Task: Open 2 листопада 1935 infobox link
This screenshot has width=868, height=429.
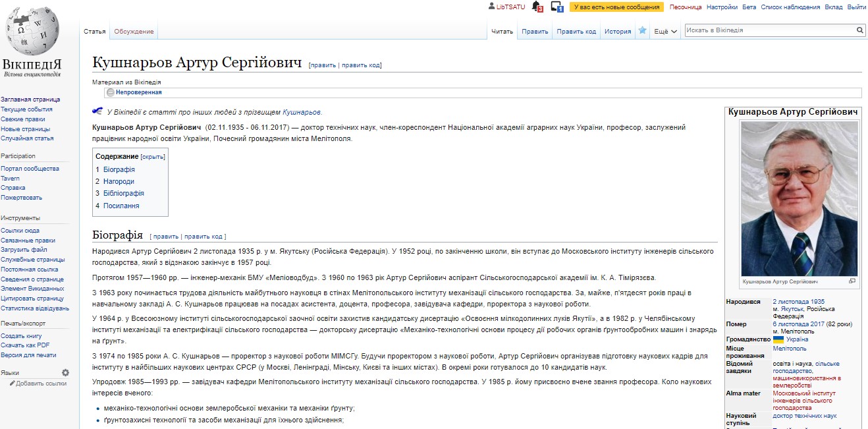Action: (798, 302)
